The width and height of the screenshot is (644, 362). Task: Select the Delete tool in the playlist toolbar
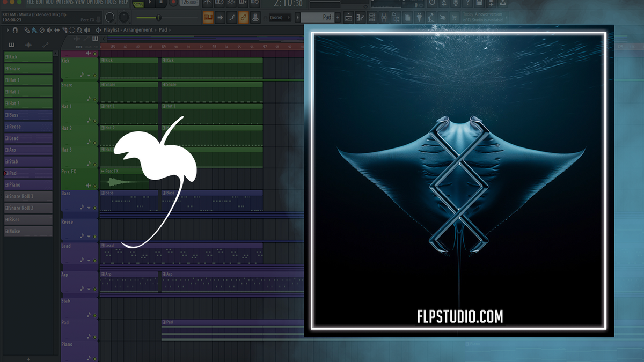coord(42,29)
